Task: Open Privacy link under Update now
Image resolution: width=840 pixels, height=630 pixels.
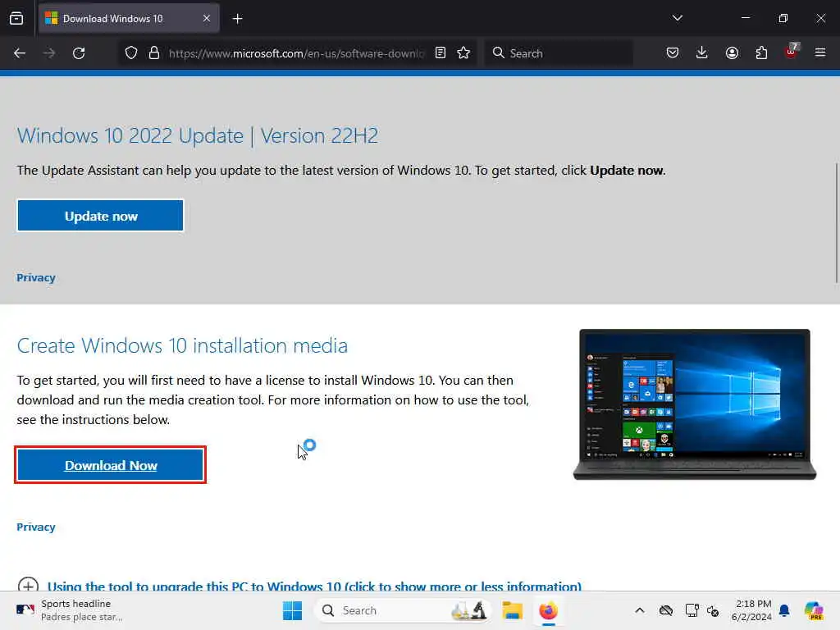Action: click(x=36, y=277)
